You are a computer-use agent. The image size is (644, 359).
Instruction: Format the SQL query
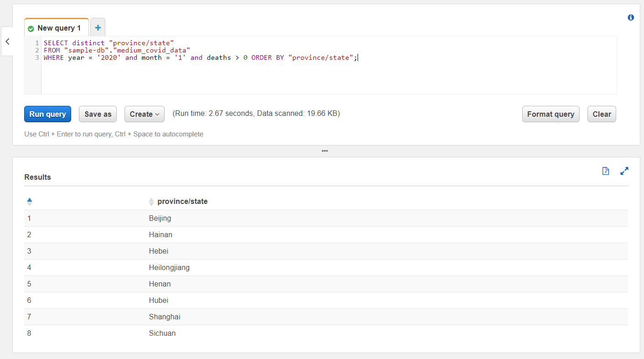click(x=551, y=114)
